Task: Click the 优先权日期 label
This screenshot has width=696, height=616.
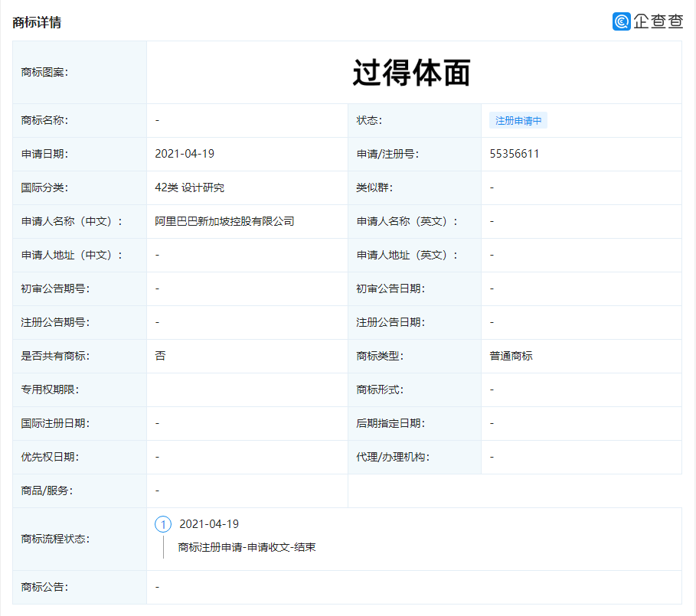Action: click(50, 458)
